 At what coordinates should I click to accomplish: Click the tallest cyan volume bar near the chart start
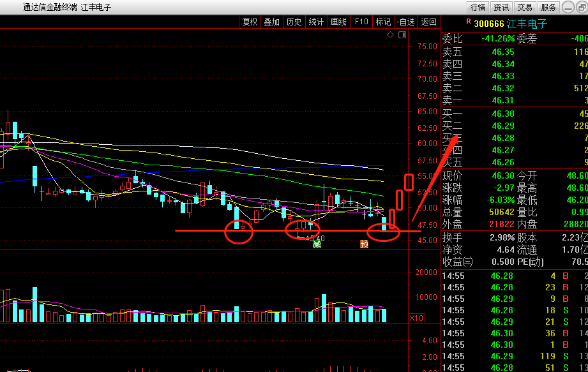pyautogui.click(x=35, y=304)
